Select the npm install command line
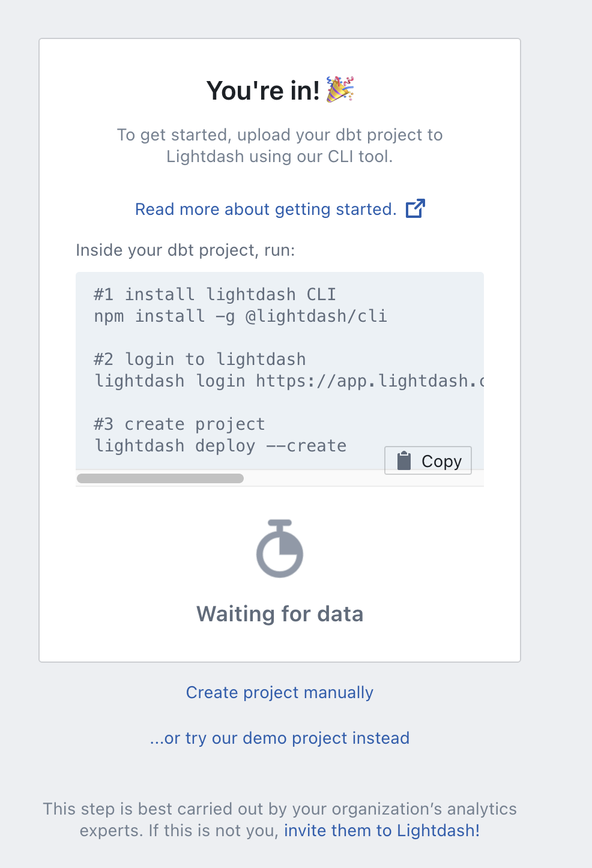This screenshot has height=868, width=592. coord(240,316)
